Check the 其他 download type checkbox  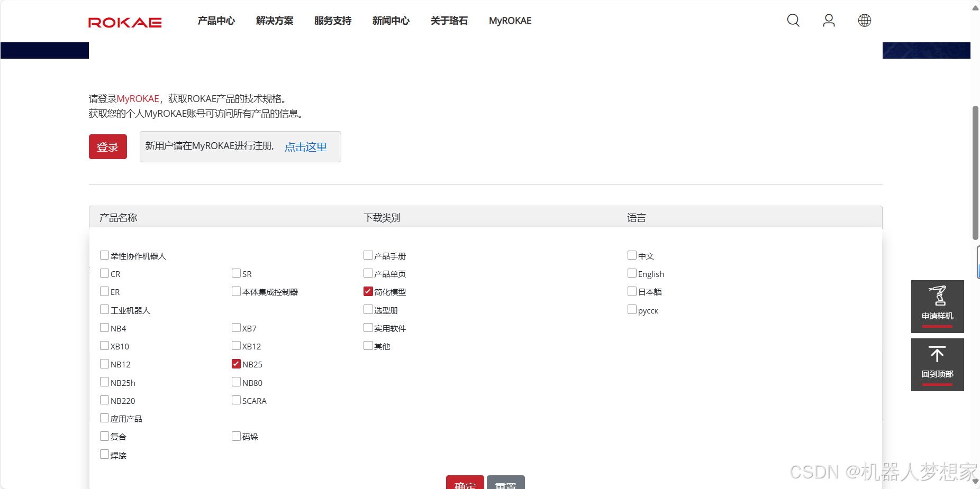pos(368,346)
